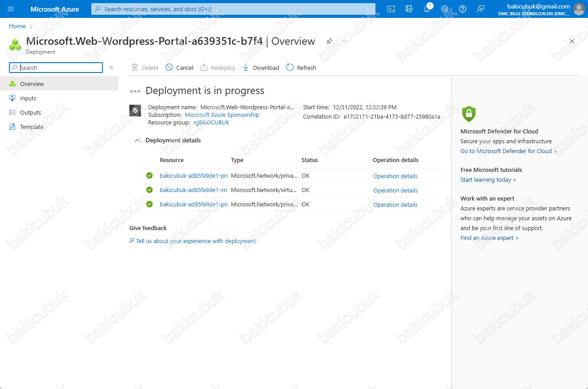Download the deployment

tap(260, 68)
